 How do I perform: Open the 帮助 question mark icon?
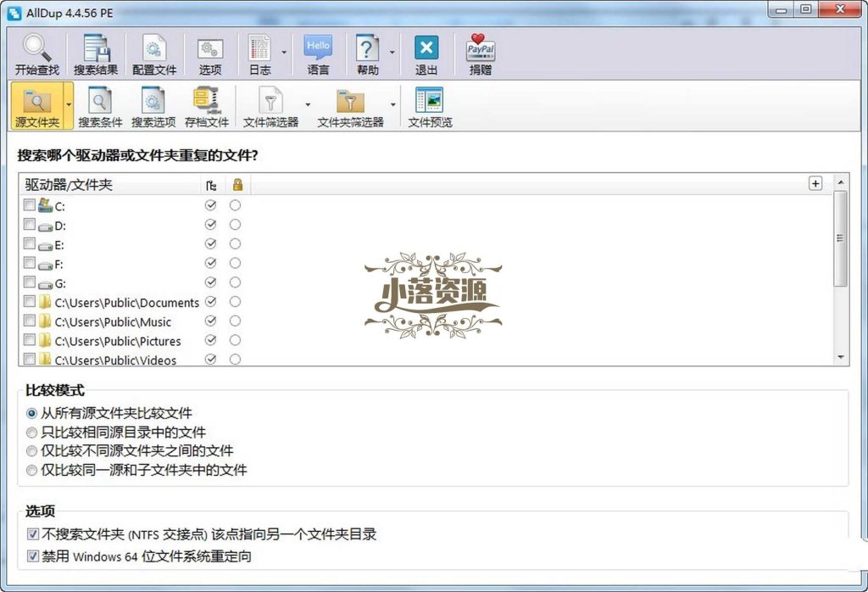coord(367,53)
